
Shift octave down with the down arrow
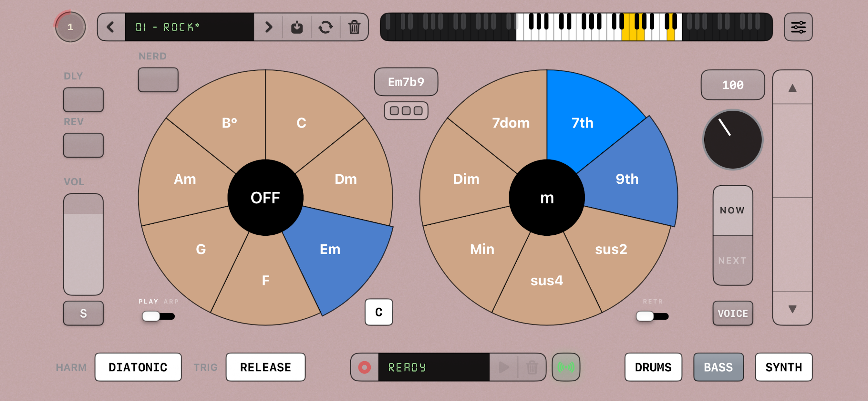792,309
